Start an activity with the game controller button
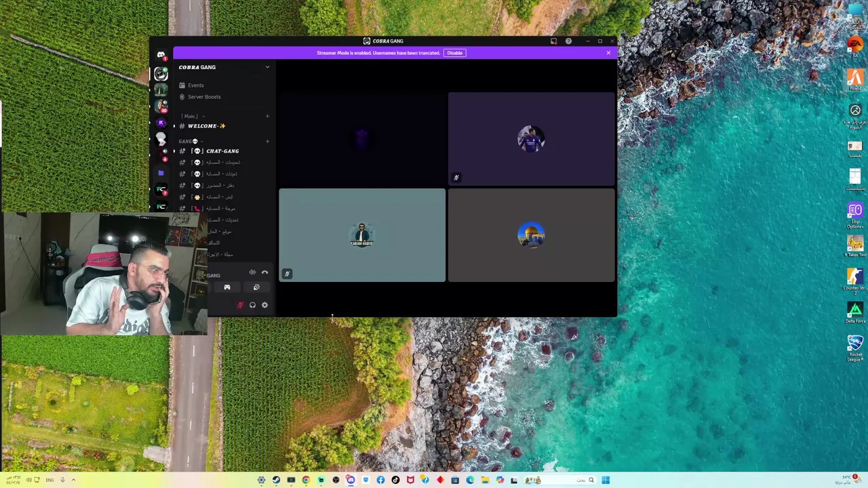 coord(227,287)
